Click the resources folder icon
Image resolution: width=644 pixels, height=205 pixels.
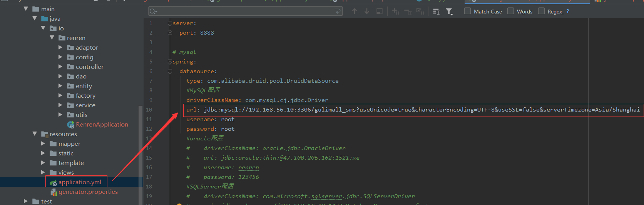point(45,134)
